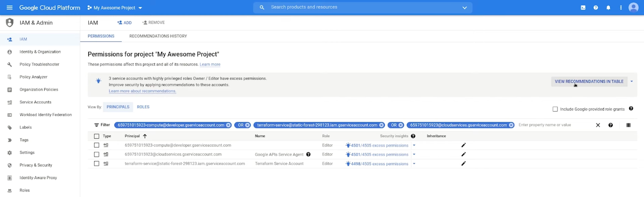Expand dropdown next to View Recommendations in Table
The height and width of the screenshot is (197, 644).
(x=632, y=81)
